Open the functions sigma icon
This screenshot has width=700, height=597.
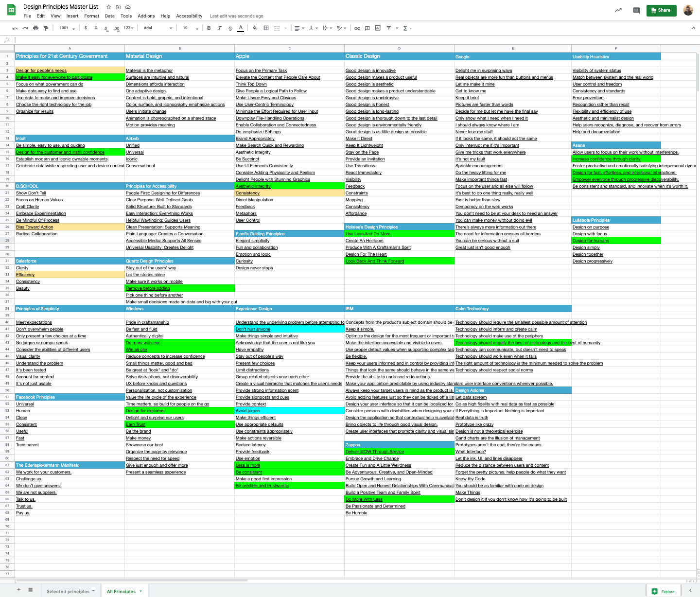click(x=405, y=28)
